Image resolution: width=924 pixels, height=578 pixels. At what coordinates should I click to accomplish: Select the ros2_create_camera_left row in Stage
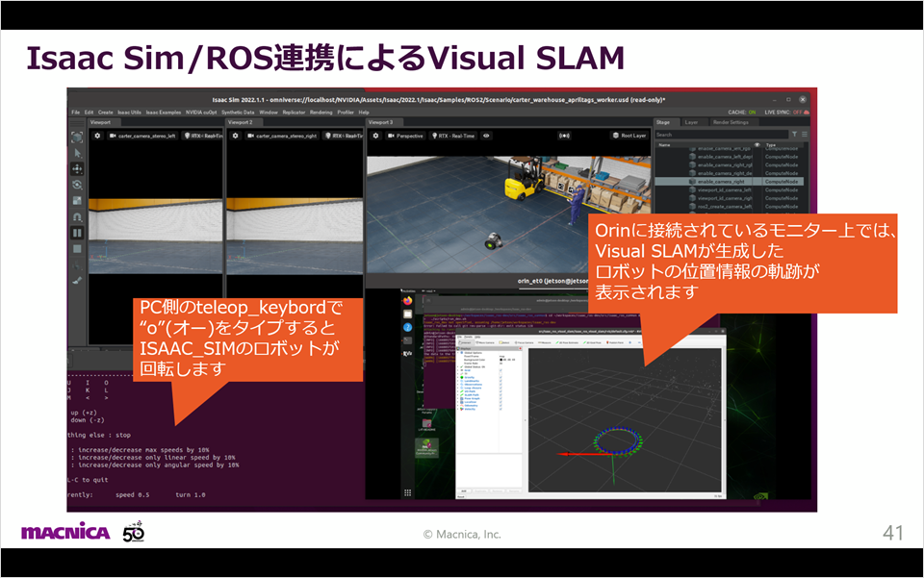(730, 207)
